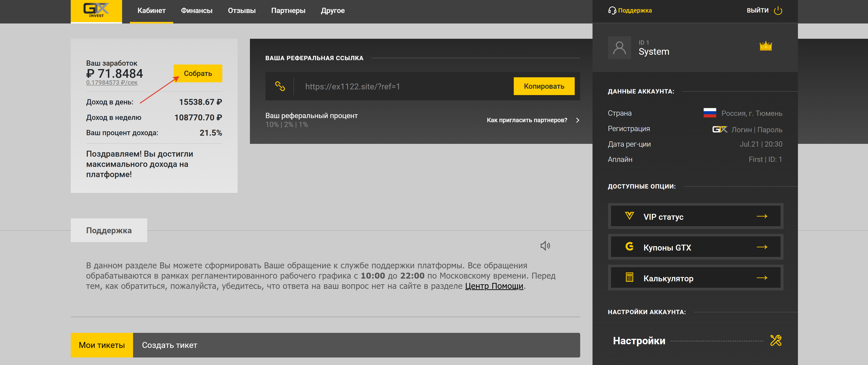868x365 pixels.
Task: Open the Купоны GTX option
Action: [695, 247]
